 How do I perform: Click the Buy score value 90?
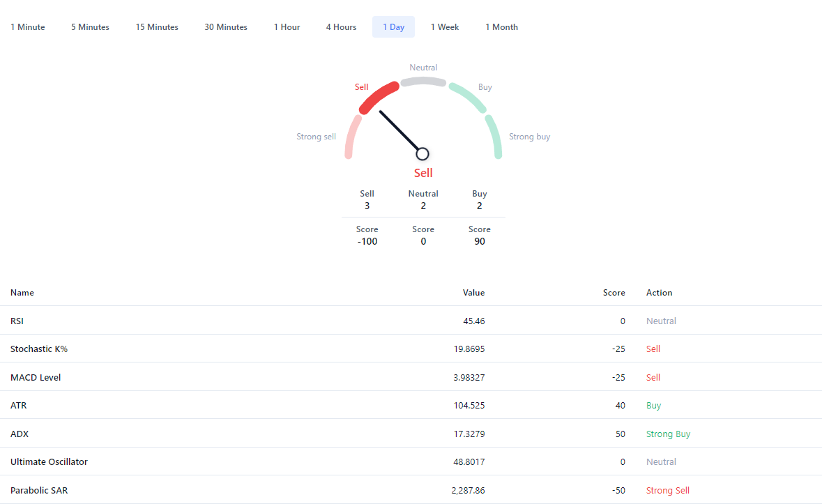(x=480, y=241)
